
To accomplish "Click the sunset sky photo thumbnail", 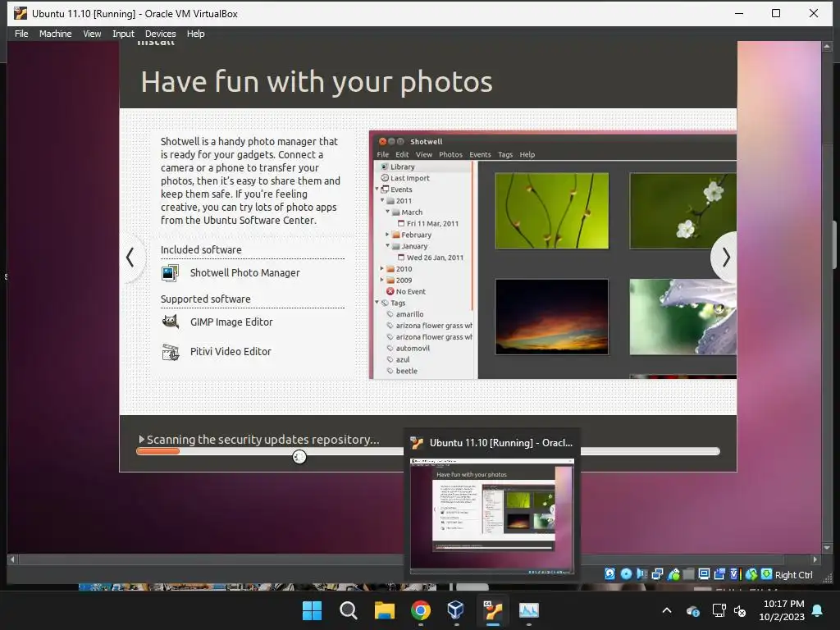I will click(x=552, y=317).
